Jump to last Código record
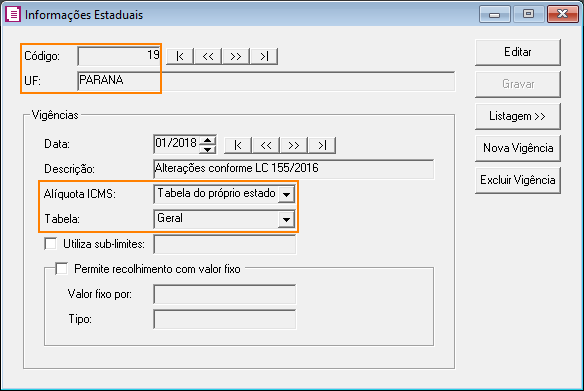Screen dimensions: 584x391 pyautogui.click(x=264, y=56)
